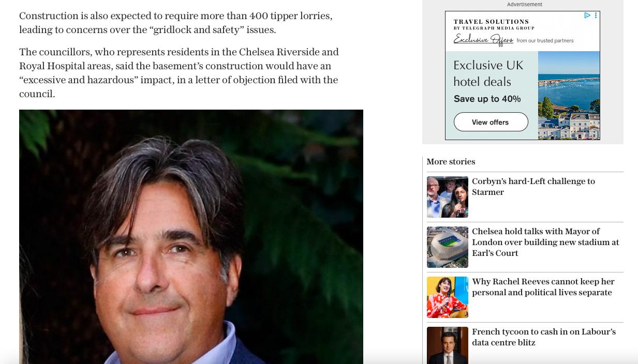
Task: Open the Exclusive Offers script logo
Action: [484, 40]
